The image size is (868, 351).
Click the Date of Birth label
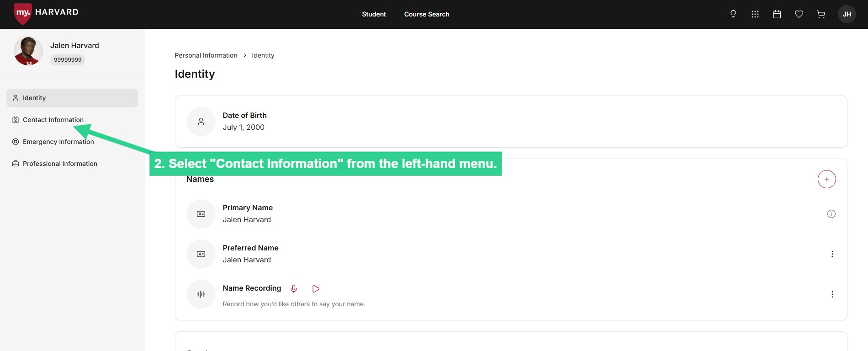(x=244, y=116)
